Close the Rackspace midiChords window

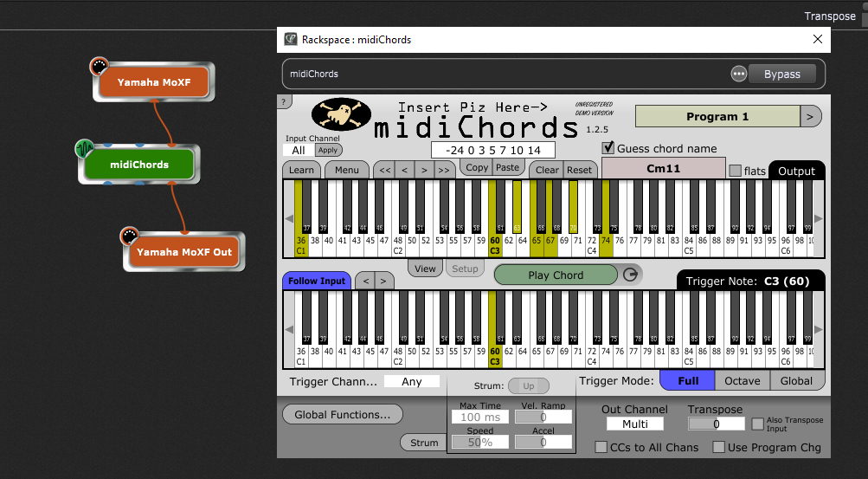pos(817,39)
